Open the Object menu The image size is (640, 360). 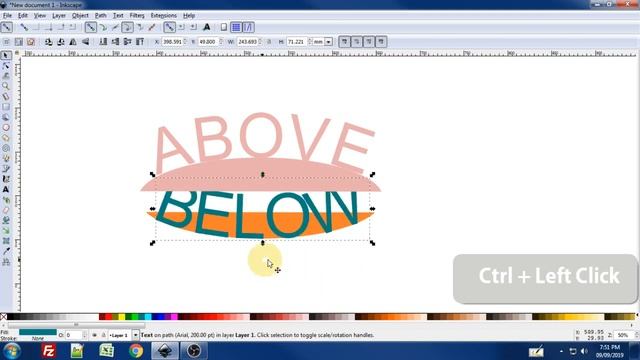80,16
